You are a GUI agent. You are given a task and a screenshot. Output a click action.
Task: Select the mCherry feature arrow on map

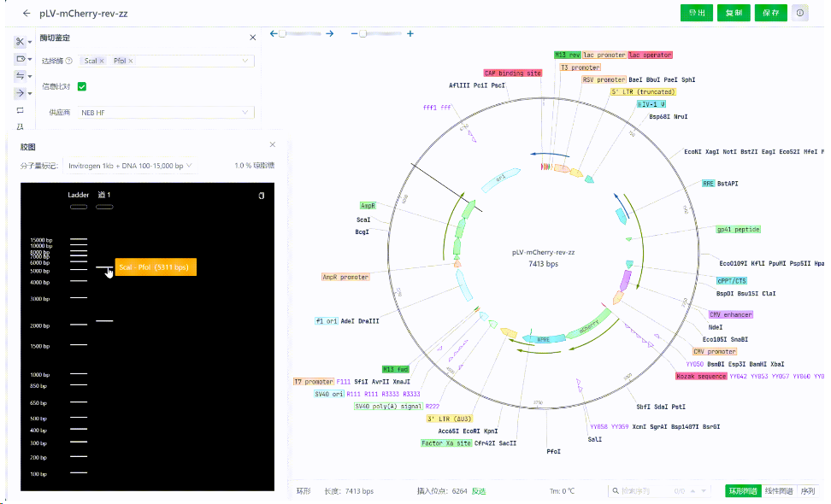[x=589, y=325]
